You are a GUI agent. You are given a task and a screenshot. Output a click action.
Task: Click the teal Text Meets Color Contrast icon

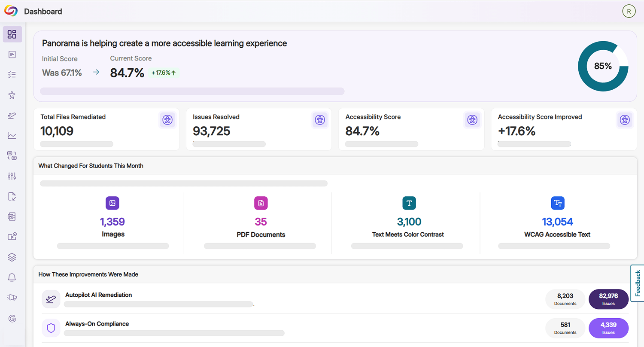coord(409,203)
